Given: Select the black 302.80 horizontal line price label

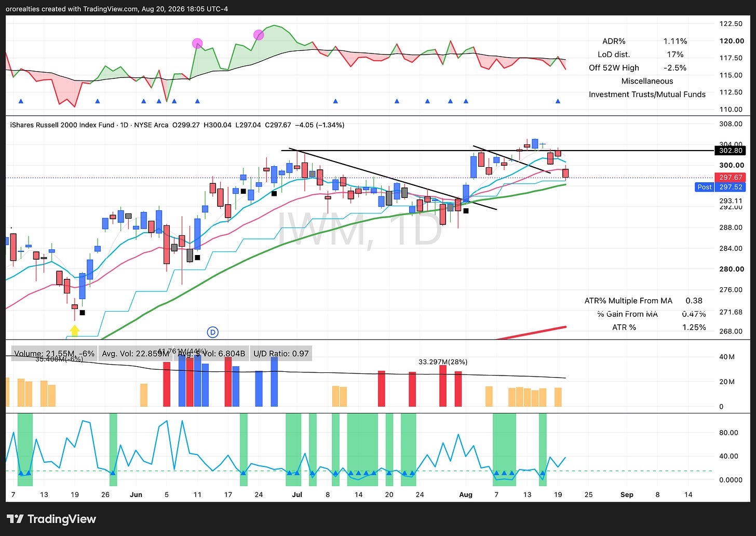Looking at the screenshot, I should [731, 151].
